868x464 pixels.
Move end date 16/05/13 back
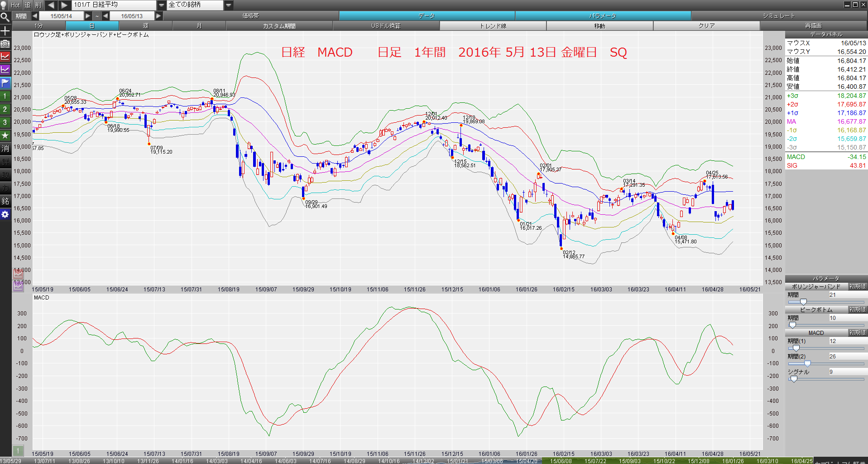(106, 16)
